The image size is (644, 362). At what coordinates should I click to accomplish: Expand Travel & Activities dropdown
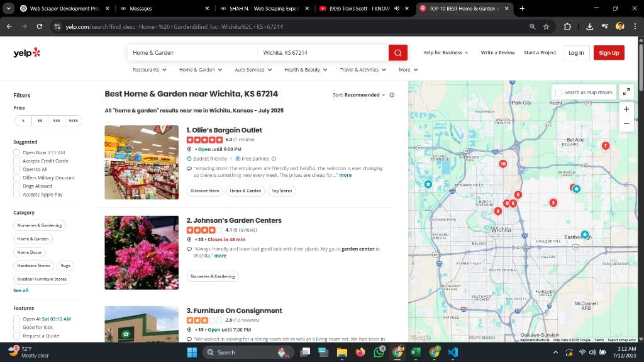[363, 70]
